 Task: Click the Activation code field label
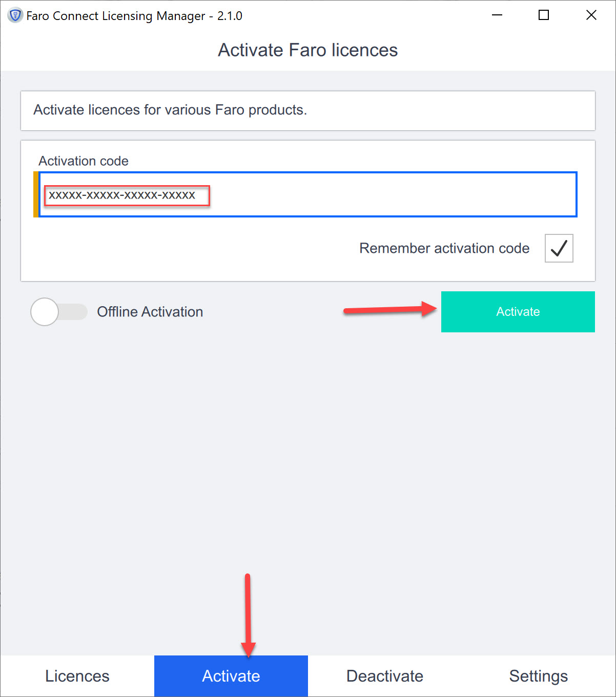coord(84,161)
